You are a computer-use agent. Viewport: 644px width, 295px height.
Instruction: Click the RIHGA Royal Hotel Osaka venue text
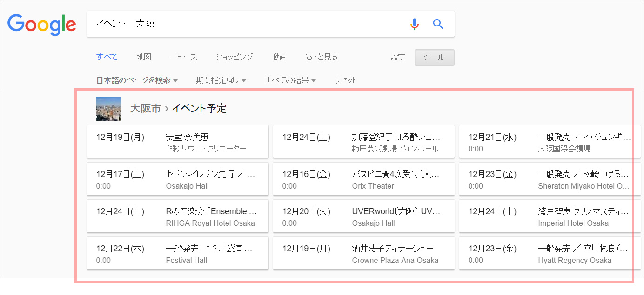pyautogui.click(x=210, y=223)
